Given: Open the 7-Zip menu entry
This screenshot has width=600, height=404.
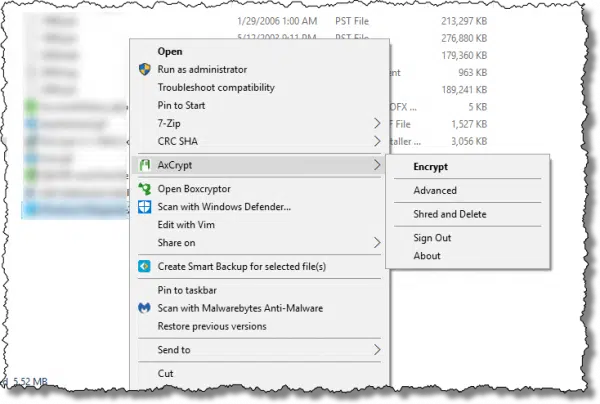Looking at the screenshot, I should (x=260, y=123).
